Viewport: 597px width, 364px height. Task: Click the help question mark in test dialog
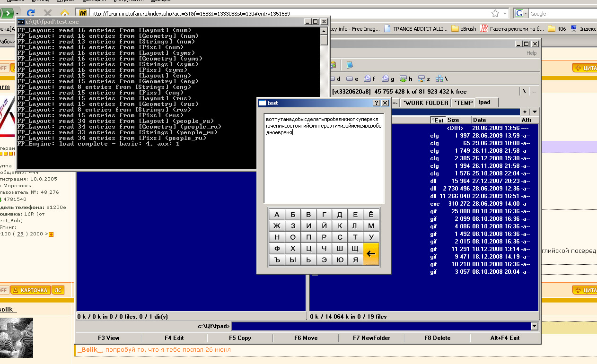(x=377, y=103)
